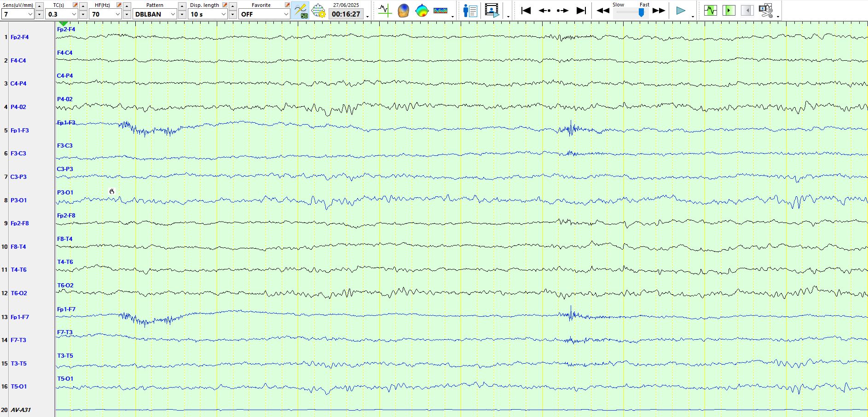Expand the Disp. length dropdown
868x417 pixels.
[223, 14]
